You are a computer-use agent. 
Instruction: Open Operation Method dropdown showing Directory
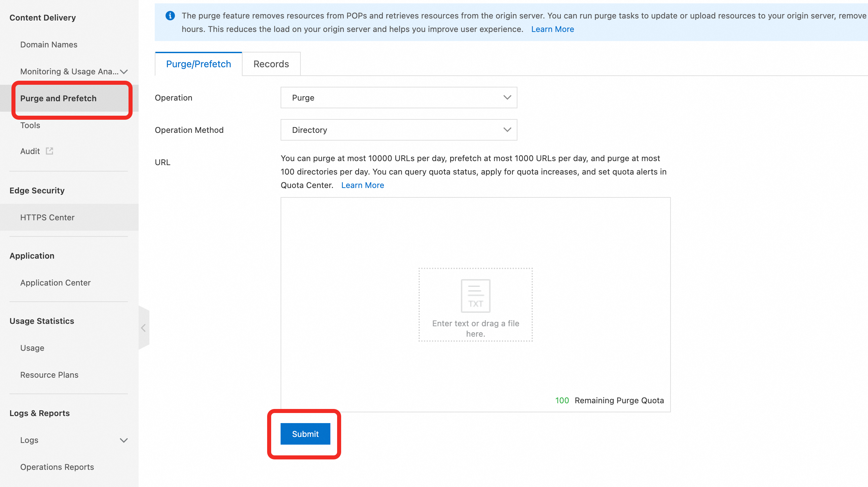tap(398, 130)
